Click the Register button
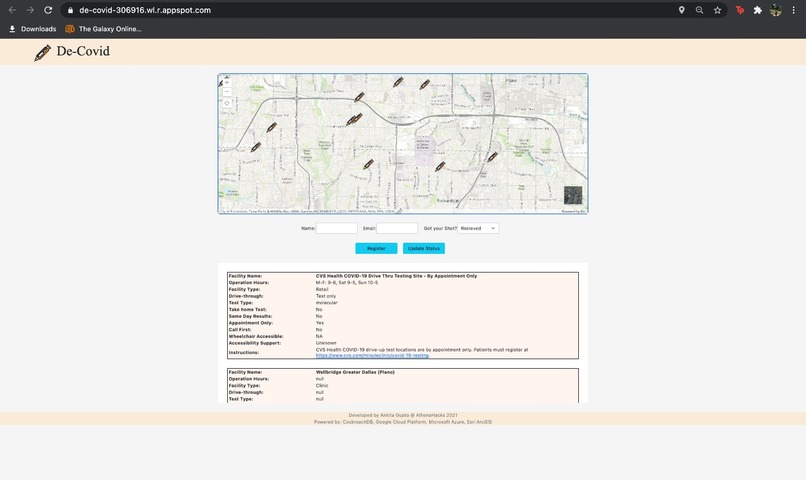806x480 pixels. click(376, 248)
